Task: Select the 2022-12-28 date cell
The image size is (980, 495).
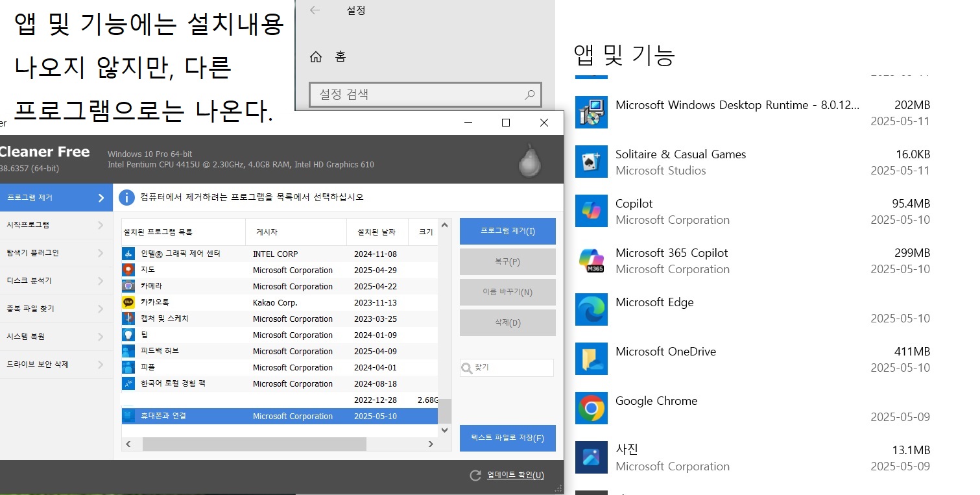Action: pyautogui.click(x=376, y=400)
